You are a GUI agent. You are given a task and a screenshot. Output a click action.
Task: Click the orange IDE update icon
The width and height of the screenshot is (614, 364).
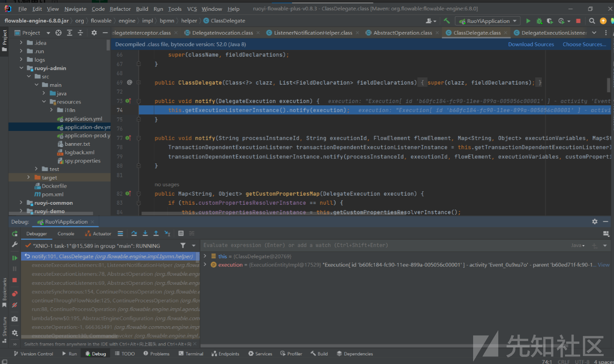[x=603, y=21]
